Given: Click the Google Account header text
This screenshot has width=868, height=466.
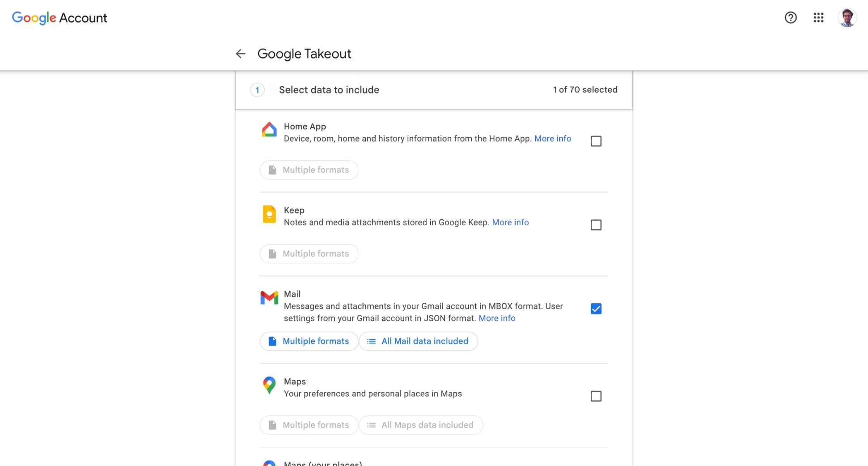Looking at the screenshot, I should pos(59,17).
